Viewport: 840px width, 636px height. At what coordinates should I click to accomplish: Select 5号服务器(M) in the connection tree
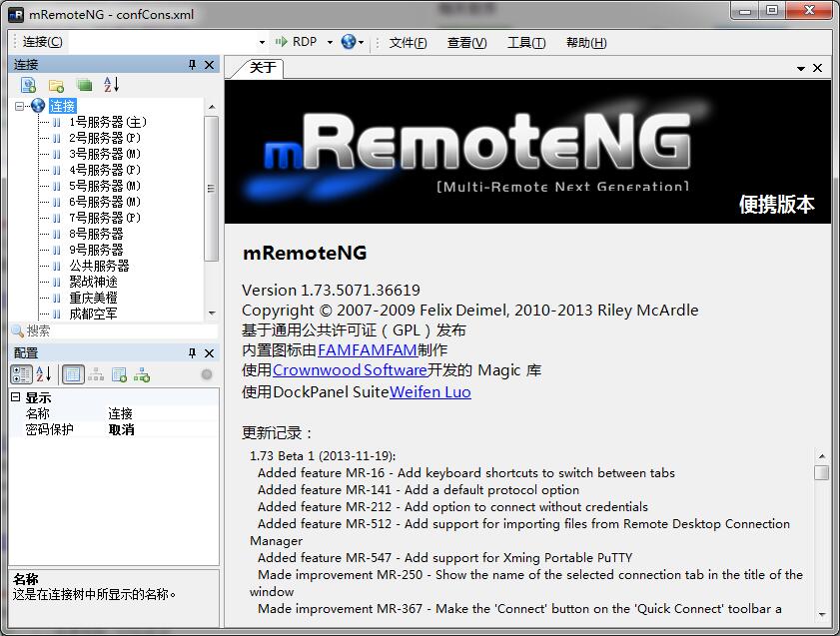[105, 187]
